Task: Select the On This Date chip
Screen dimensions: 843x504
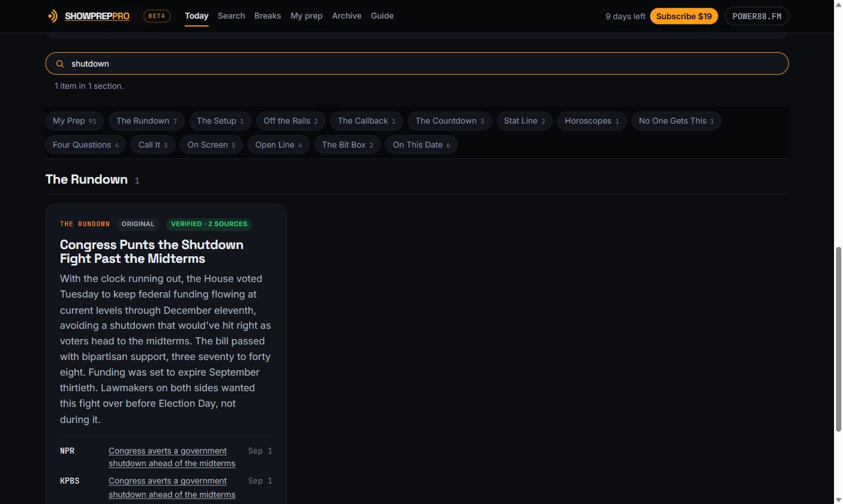Action: pyautogui.click(x=421, y=145)
